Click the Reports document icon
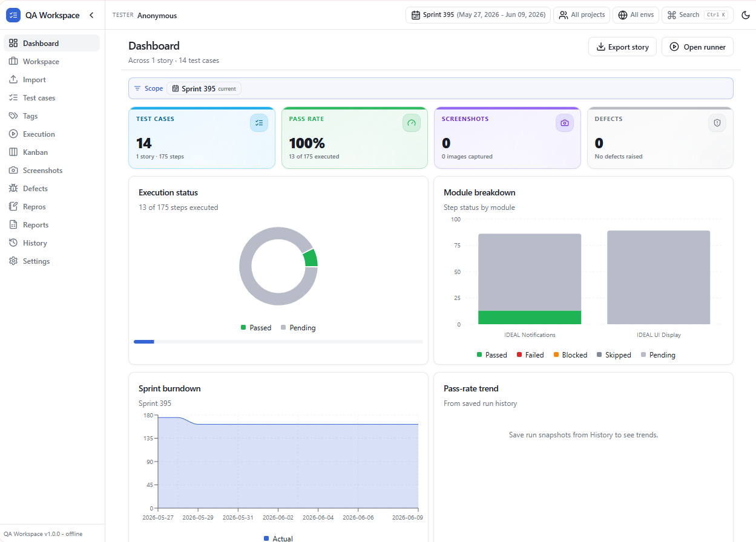Screen dimensions: 756x542 (13, 224)
